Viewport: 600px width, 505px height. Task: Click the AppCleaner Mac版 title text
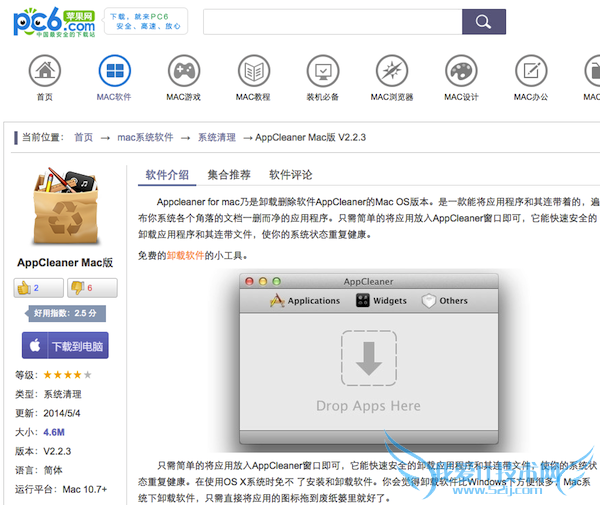tap(65, 262)
